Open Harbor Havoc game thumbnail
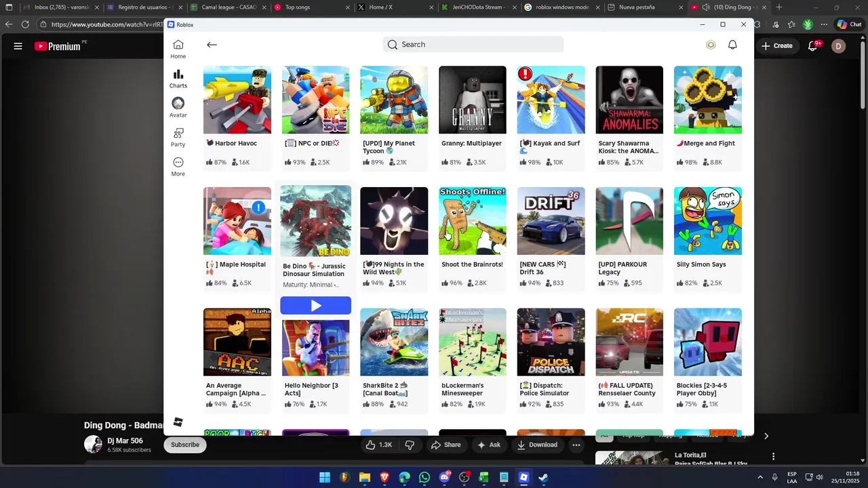Image resolution: width=868 pixels, height=488 pixels. pos(237,100)
